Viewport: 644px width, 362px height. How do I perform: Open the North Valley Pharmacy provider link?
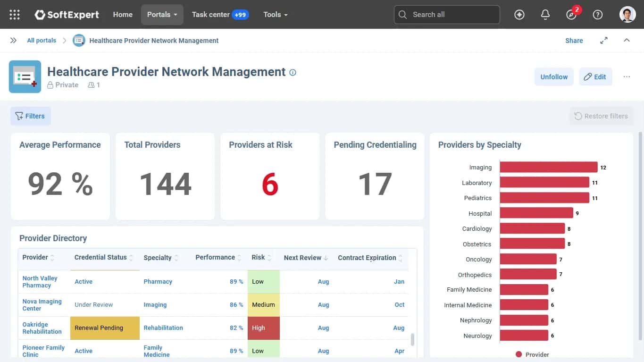40,282
